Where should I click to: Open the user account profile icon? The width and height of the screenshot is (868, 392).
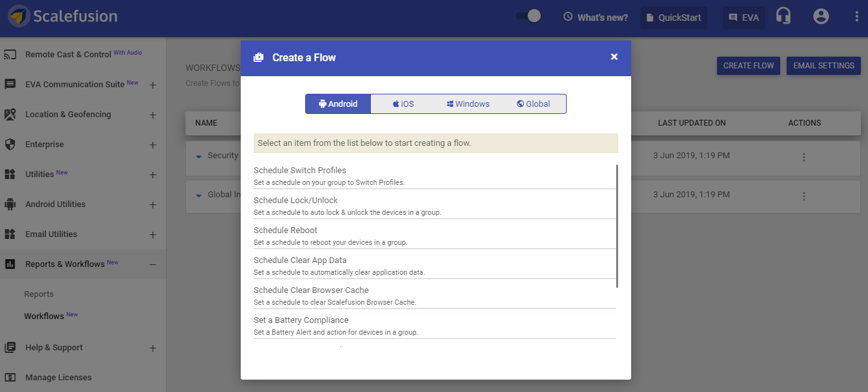click(821, 17)
